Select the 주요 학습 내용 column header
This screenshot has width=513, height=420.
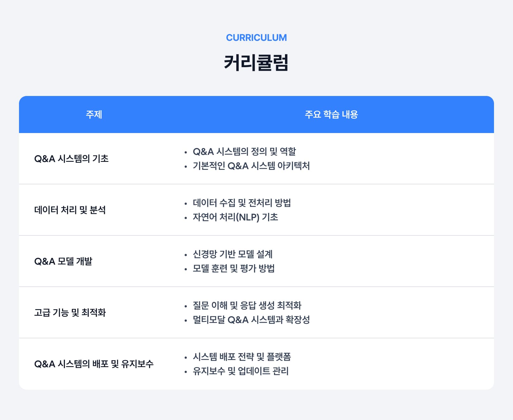[331, 114]
